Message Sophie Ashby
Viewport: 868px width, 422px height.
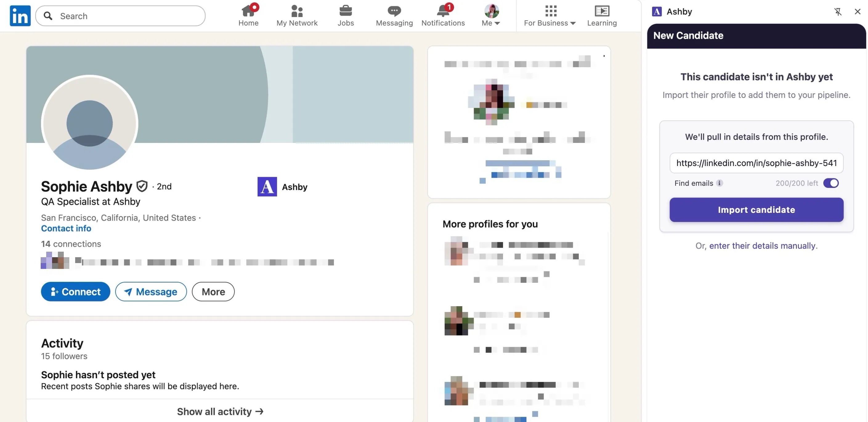tap(151, 292)
